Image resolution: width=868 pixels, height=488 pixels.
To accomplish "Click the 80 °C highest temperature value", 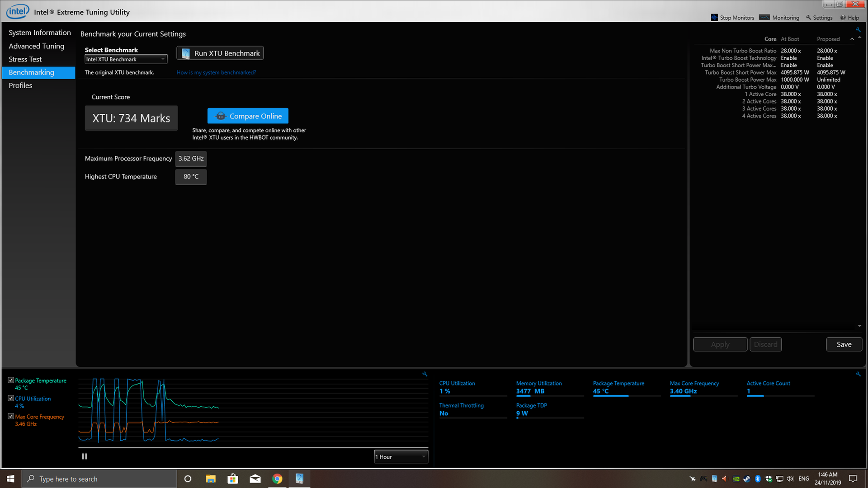I will click(x=191, y=177).
